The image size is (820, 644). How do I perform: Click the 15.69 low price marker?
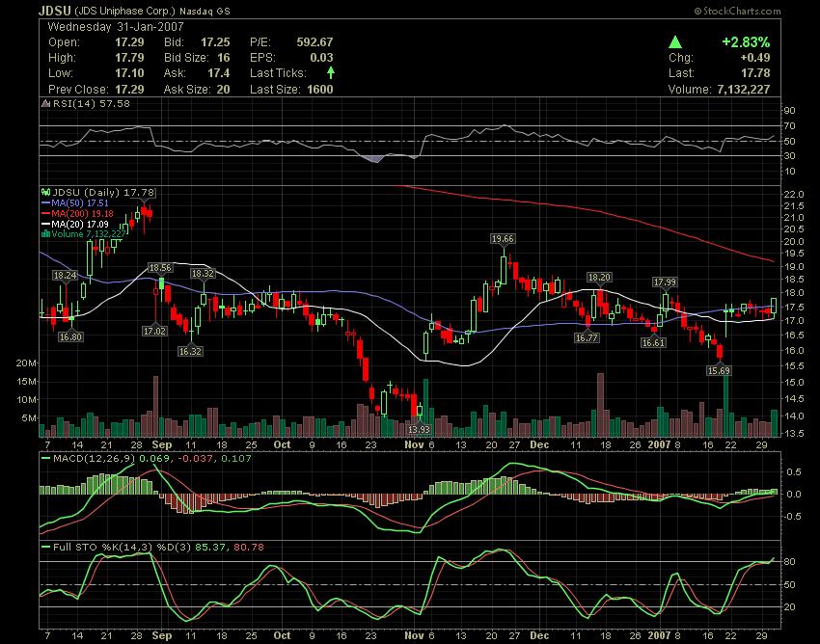[719, 370]
